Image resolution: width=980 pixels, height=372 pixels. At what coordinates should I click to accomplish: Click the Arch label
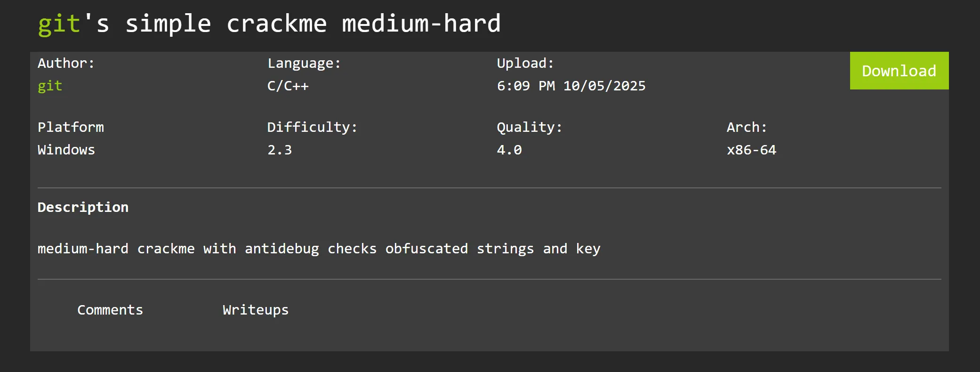click(x=747, y=127)
